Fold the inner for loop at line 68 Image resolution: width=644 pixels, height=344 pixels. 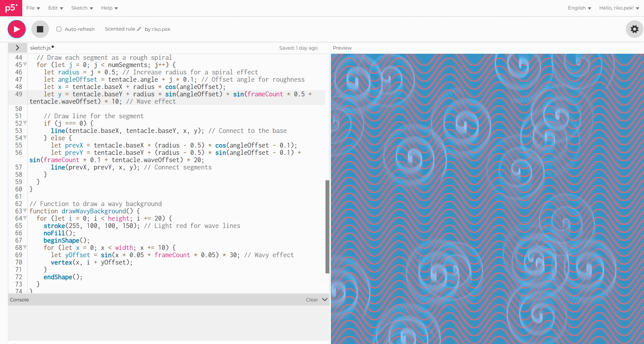[25, 247]
